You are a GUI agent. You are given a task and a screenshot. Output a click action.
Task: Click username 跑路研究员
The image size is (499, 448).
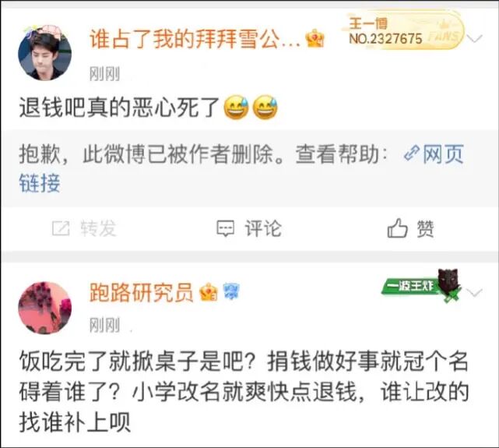(142, 292)
